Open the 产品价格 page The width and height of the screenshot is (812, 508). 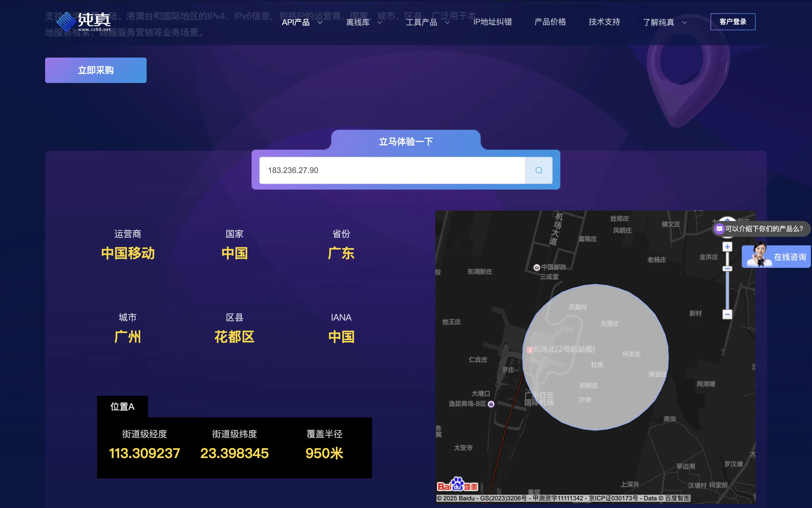(x=550, y=22)
